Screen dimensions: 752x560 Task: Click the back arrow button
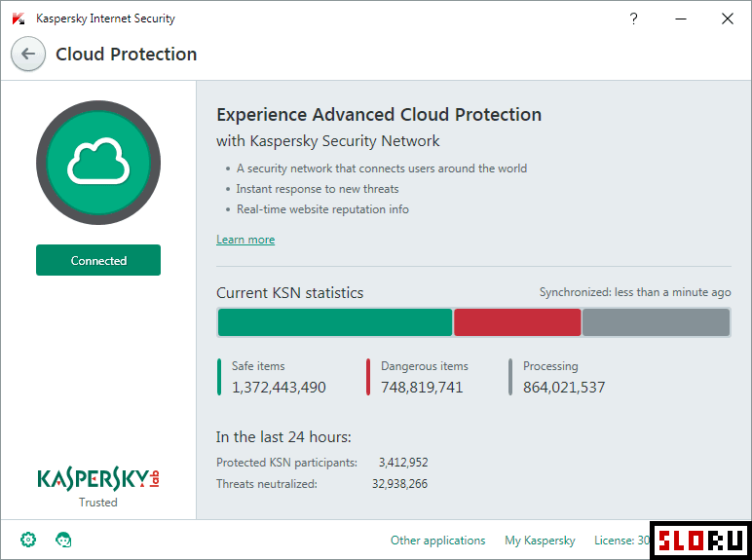tap(27, 55)
